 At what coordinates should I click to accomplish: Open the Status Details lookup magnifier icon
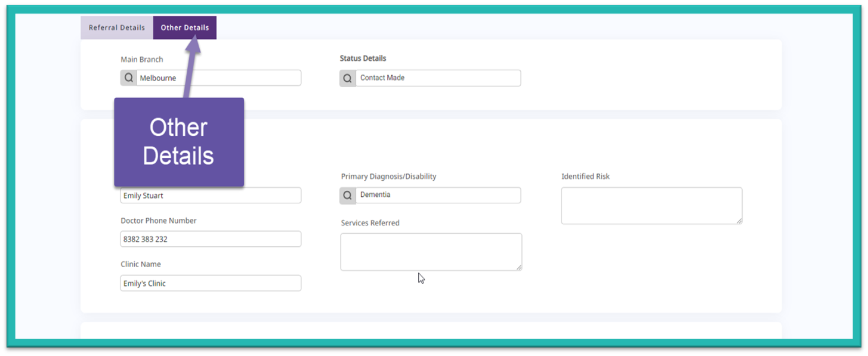pyautogui.click(x=348, y=78)
